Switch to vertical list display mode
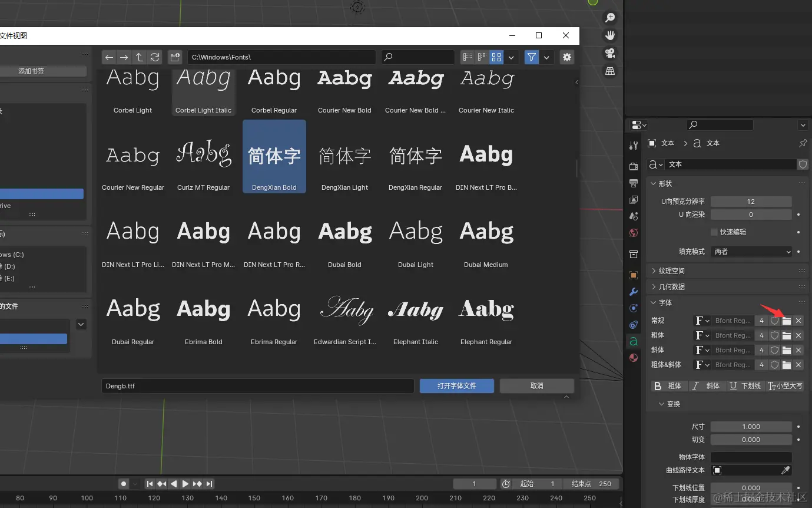Viewport: 812px width, 508px height. [468, 57]
